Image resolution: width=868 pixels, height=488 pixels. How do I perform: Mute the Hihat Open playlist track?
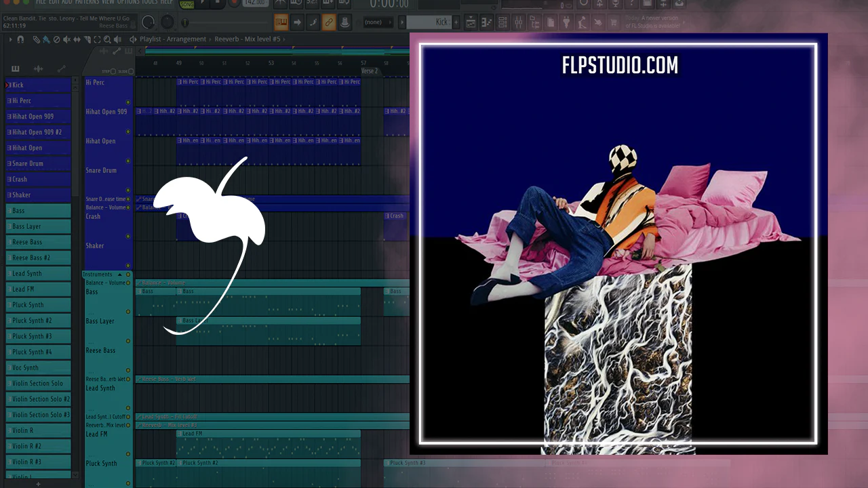(x=128, y=161)
